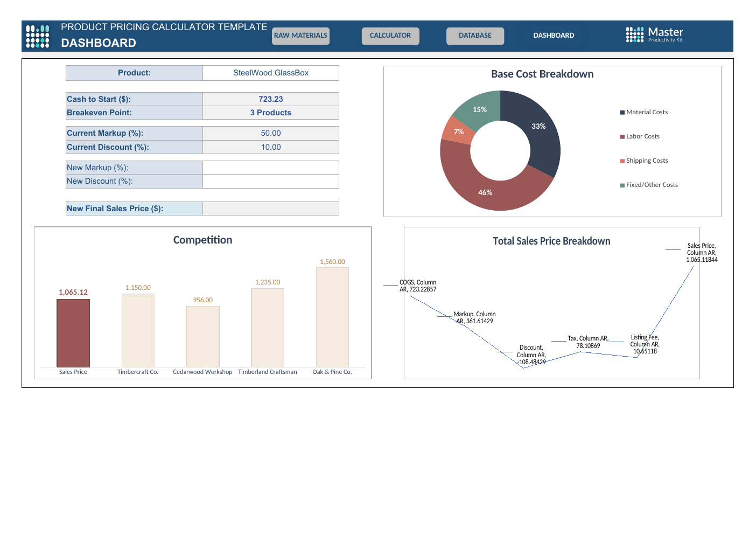Select the Timbercraft Co. bar
Viewport: 756px width, 535px height.
138,330
